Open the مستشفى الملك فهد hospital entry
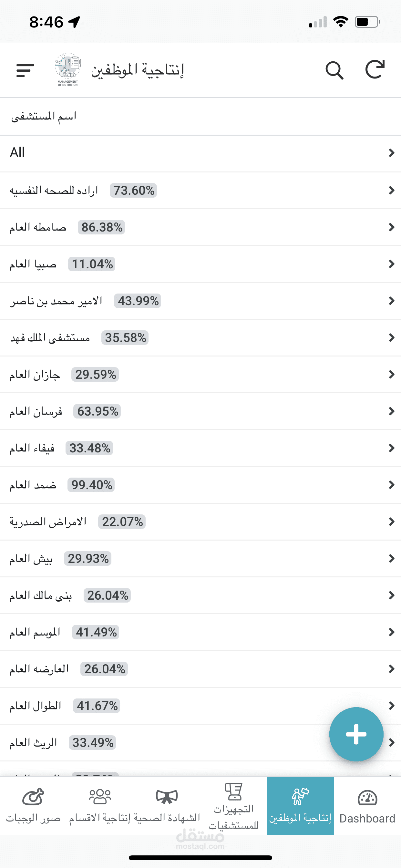 50,338
